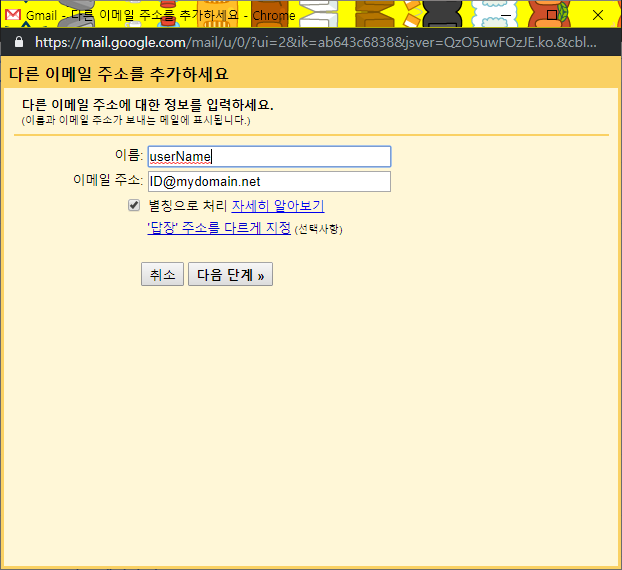Click the 취소 cancel button
Image resolution: width=622 pixels, height=570 pixels.
tap(162, 274)
